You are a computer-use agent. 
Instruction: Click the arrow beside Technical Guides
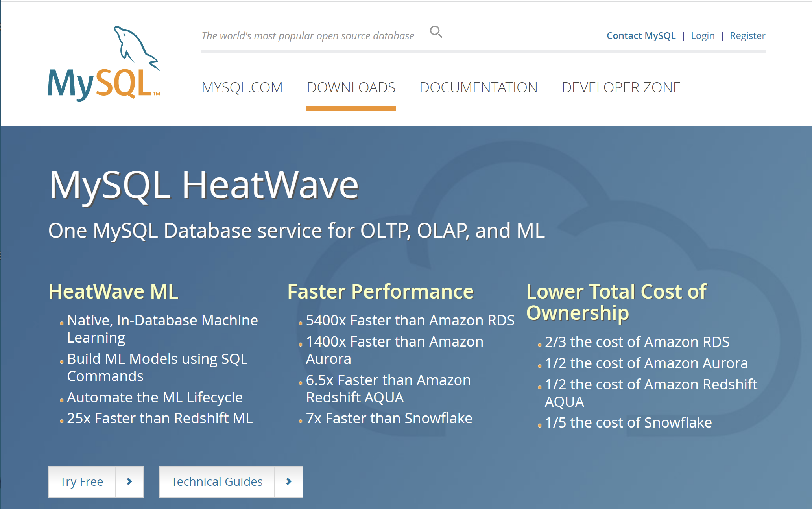[x=289, y=481]
